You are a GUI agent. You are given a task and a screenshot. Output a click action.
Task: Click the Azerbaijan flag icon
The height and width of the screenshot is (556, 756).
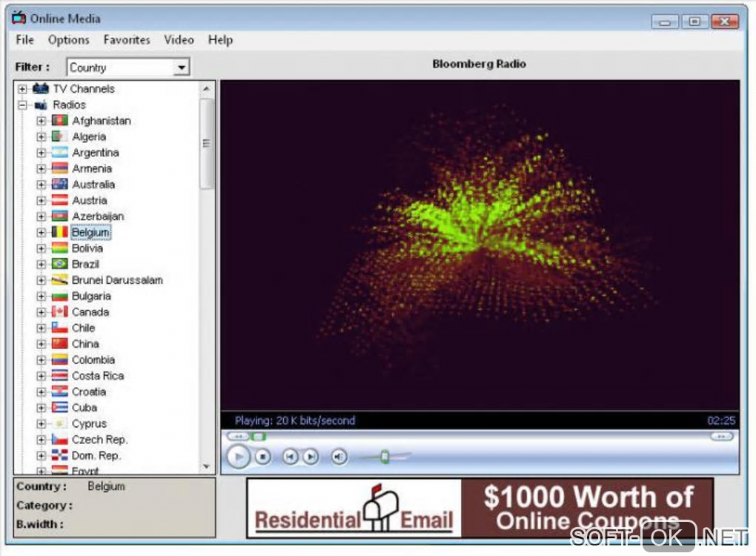pyautogui.click(x=60, y=216)
